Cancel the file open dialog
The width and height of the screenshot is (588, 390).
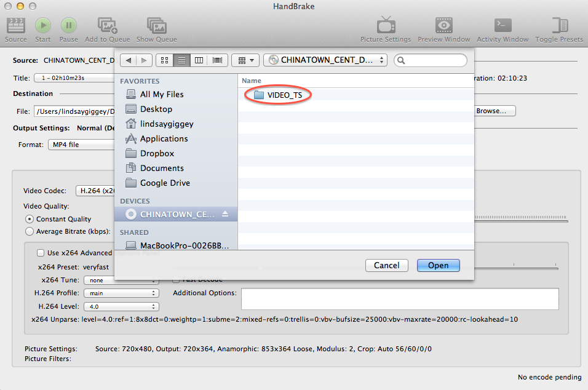(387, 266)
